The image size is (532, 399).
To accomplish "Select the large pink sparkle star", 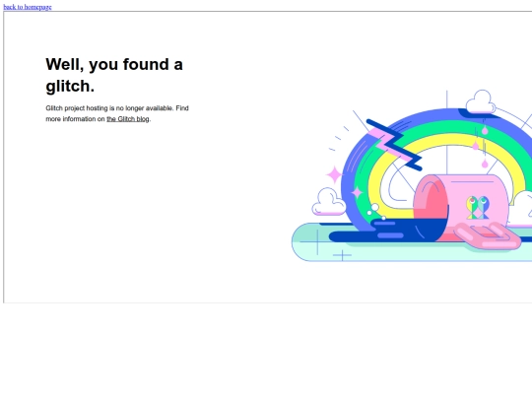I will click(335, 174).
